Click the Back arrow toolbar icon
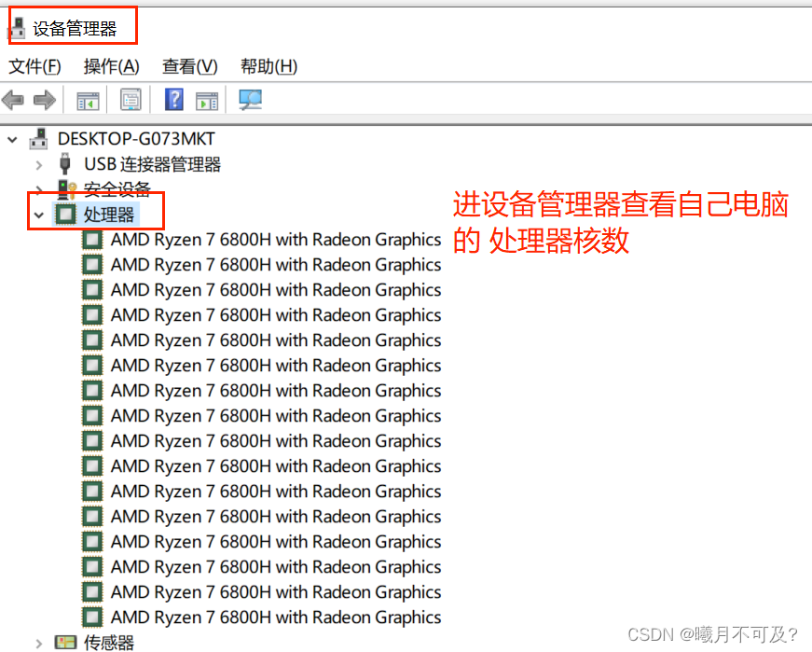This screenshot has height=652, width=812. (13, 100)
